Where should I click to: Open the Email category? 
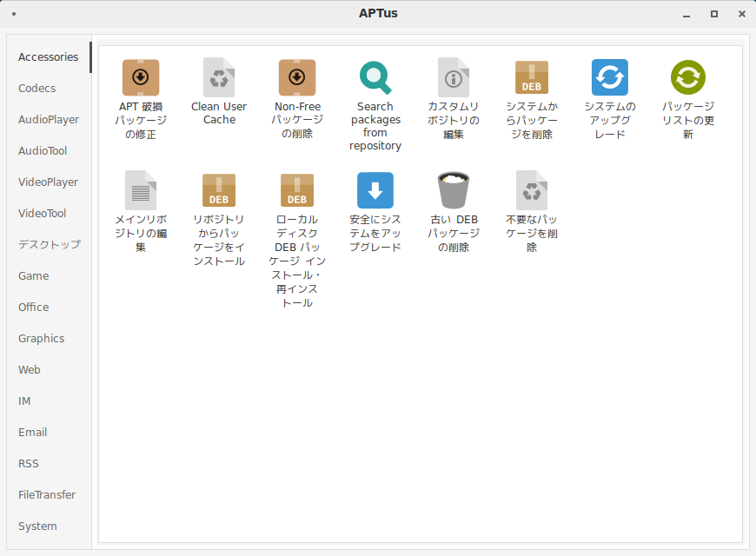pos(48,433)
